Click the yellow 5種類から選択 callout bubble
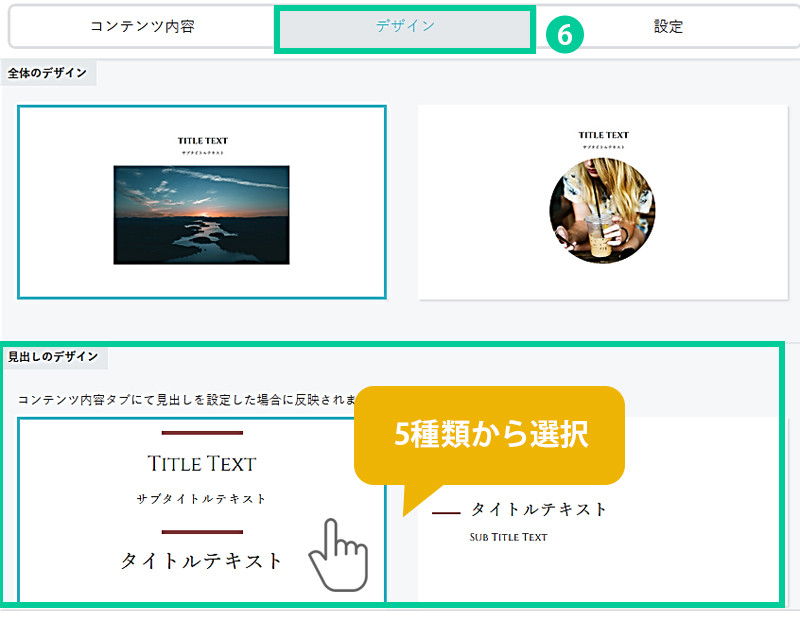Screen dimensions: 800x617 point(489,435)
